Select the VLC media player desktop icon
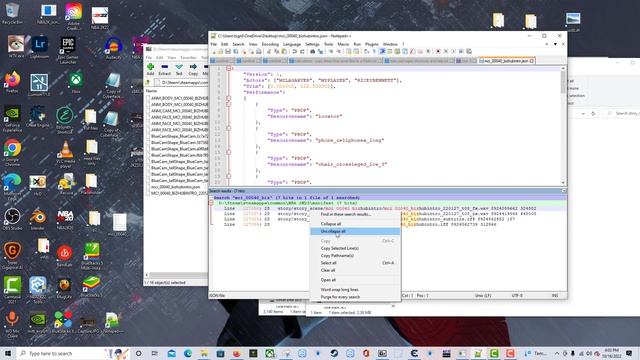640x360 pixels. (65, 154)
